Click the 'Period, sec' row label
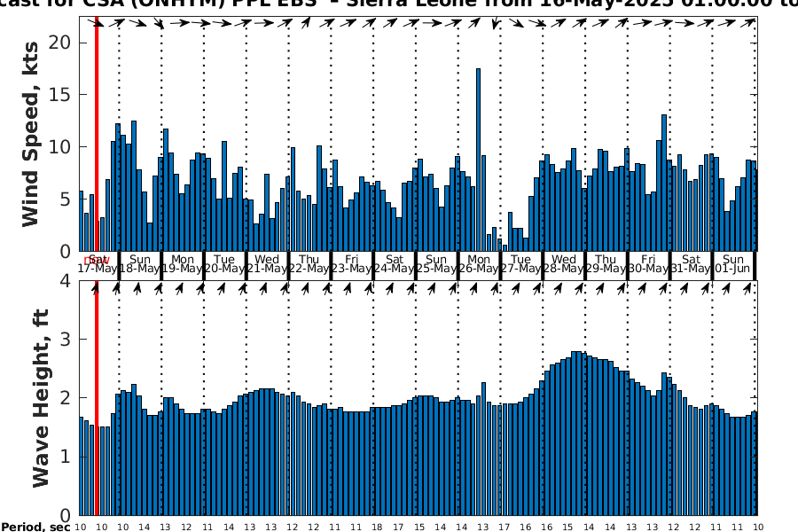Image resolution: width=798 pixels, height=532 pixels. pyautogui.click(x=35, y=527)
